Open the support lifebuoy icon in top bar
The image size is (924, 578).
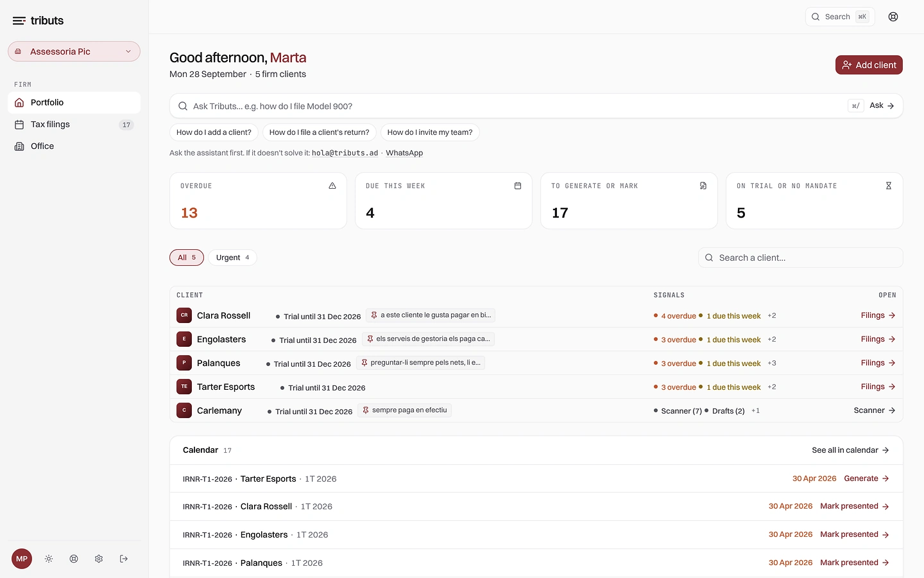pyautogui.click(x=893, y=17)
